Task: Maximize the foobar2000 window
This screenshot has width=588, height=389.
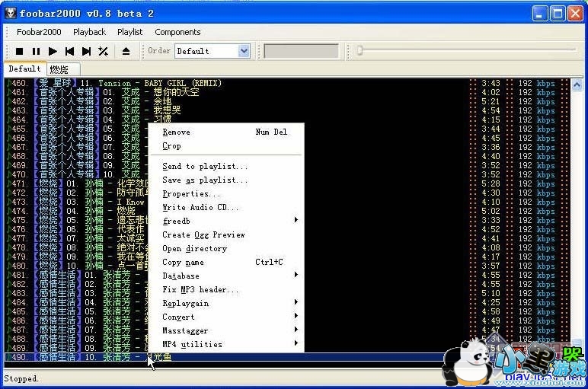Action: (558, 14)
